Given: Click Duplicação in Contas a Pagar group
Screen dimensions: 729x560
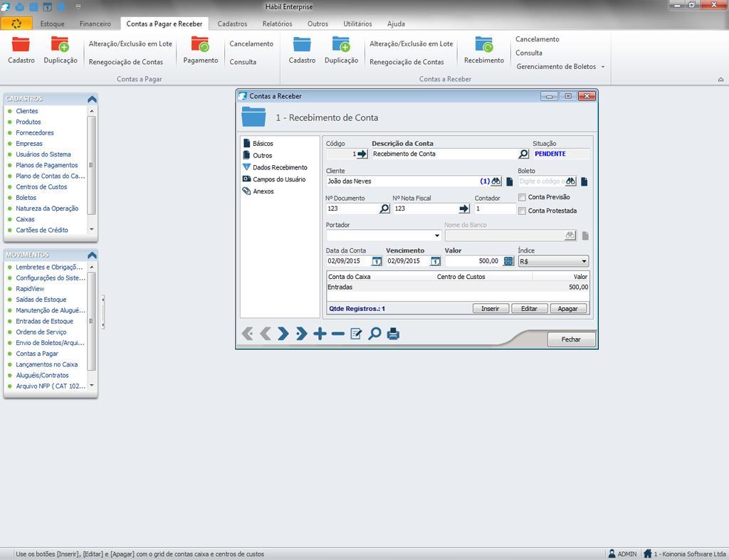Looking at the screenshot, I should point(61,51).
